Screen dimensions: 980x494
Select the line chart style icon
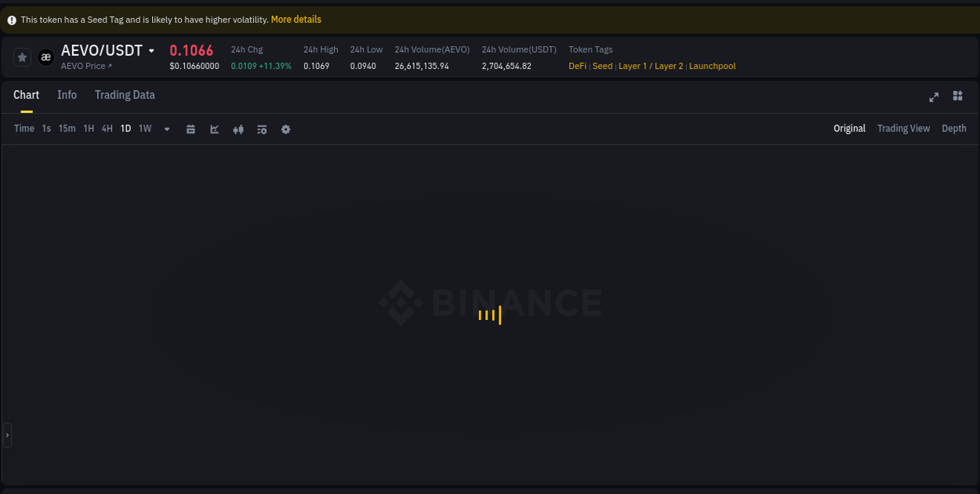[x=214, y=129]
